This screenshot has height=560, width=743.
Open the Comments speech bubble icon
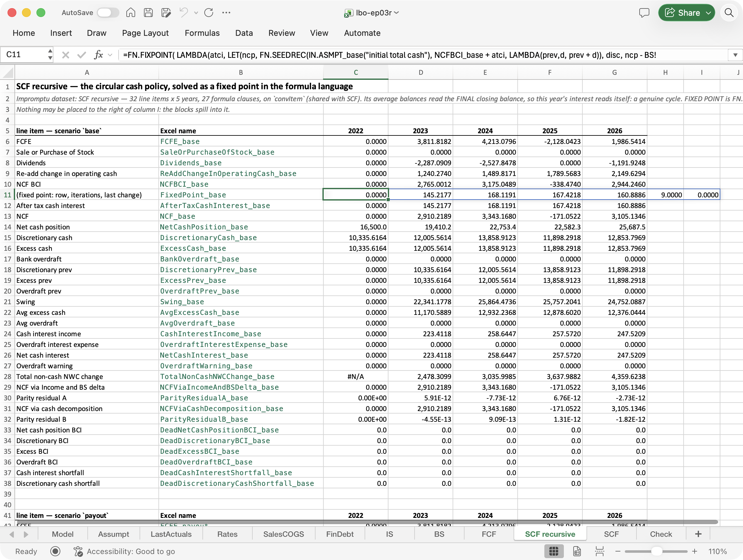tap(644, 13)
